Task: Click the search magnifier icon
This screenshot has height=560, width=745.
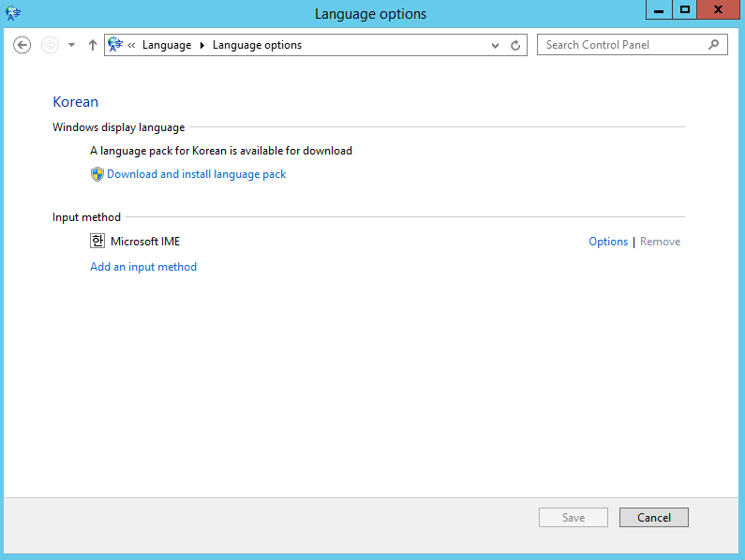Action: coord(713,45)
